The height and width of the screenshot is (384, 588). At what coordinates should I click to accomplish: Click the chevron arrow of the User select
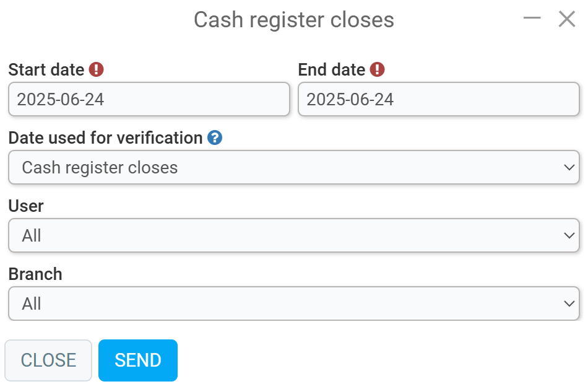[x=569, y=235]
